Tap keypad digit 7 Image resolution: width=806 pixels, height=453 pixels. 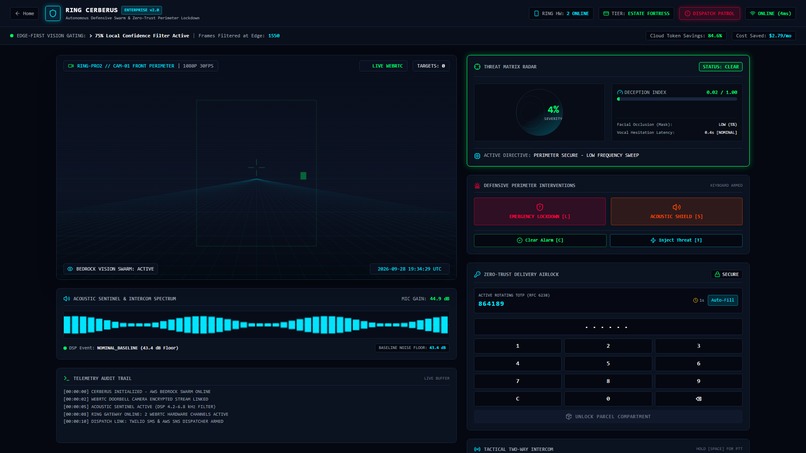[518, 381]
